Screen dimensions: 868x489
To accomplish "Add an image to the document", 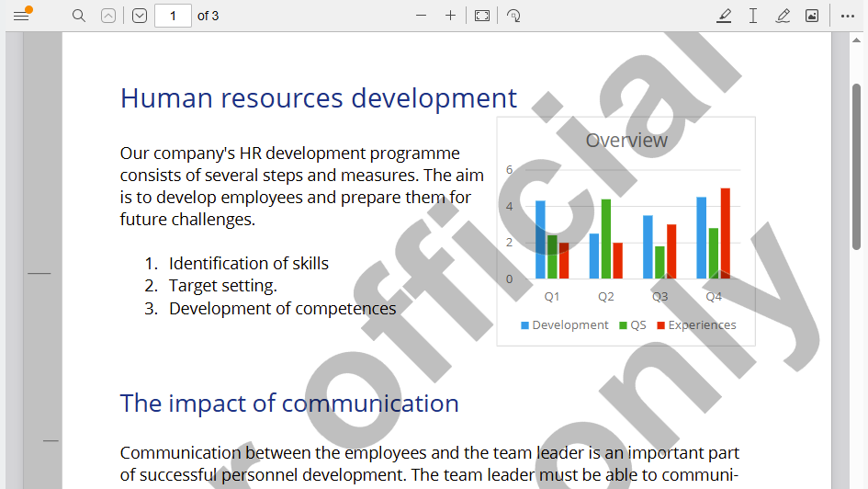I will (812, 16).
